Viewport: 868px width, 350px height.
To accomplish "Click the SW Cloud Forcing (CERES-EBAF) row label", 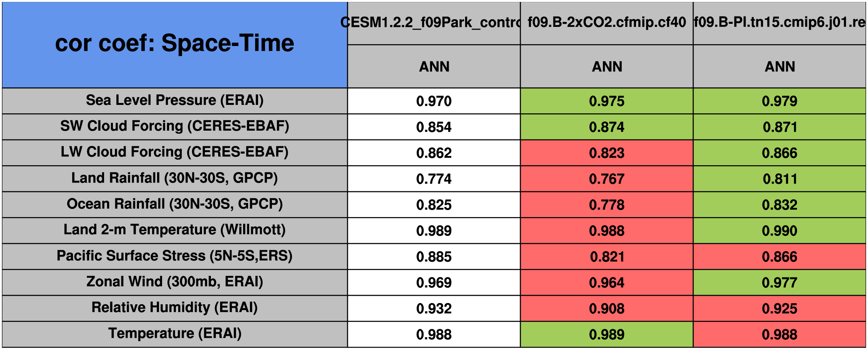I will (175, 126).
